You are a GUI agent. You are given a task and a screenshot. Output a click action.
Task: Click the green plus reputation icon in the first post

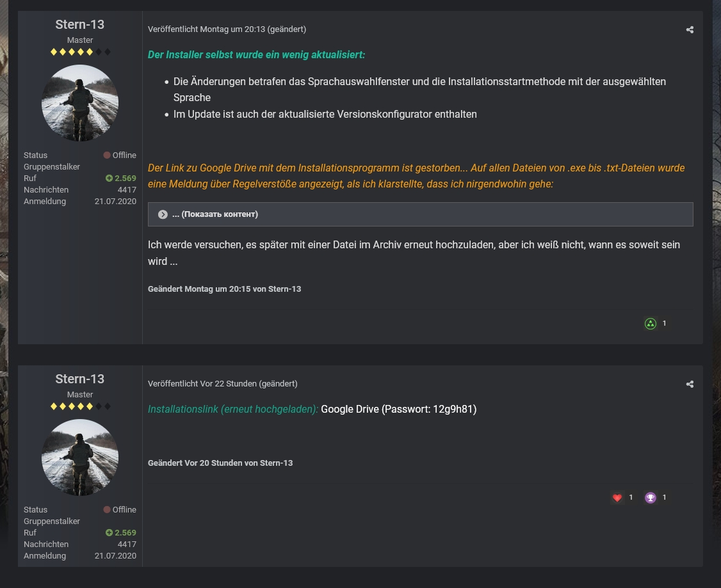point(109,179)
